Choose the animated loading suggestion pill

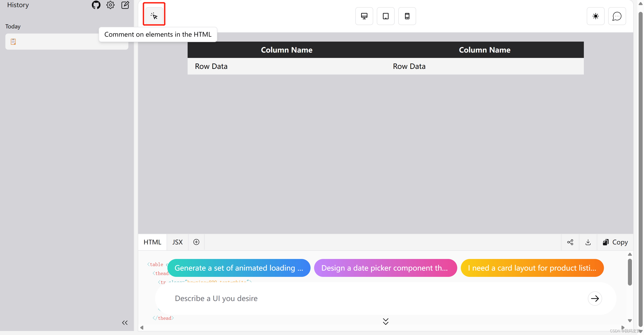click(x=239, y=268)
